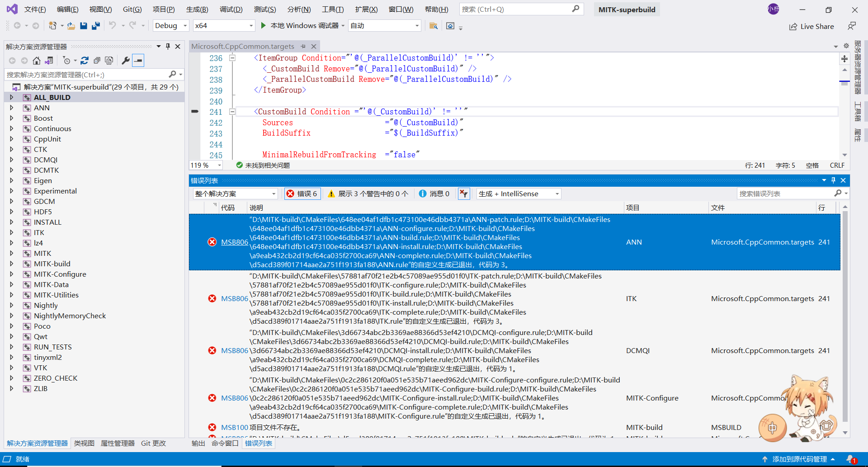Click the 本地 Windows 调试器 button
Viewport: 868px width, 467px height.
click(304, 26)
